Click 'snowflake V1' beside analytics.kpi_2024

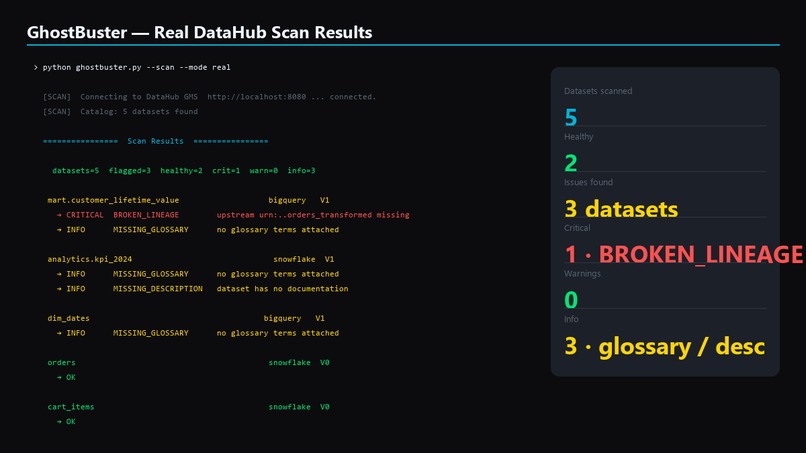click(303, 259)
